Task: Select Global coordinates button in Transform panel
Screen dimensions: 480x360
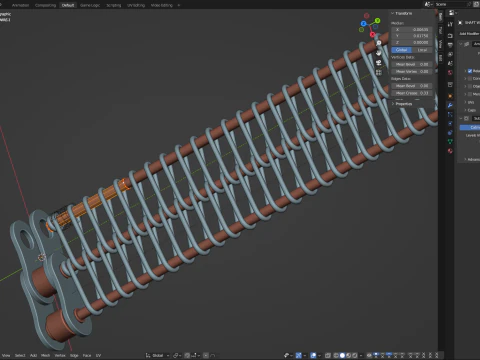Action: (401, 50)
